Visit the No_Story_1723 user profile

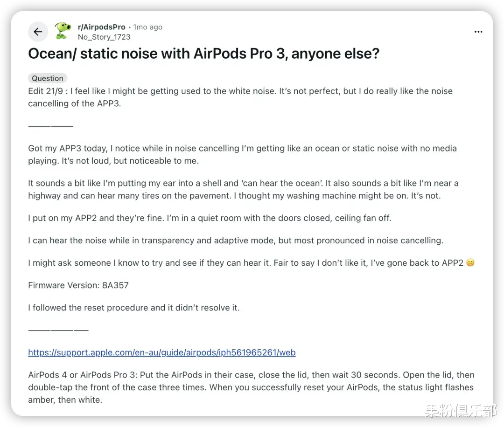(x=104, y=37)
